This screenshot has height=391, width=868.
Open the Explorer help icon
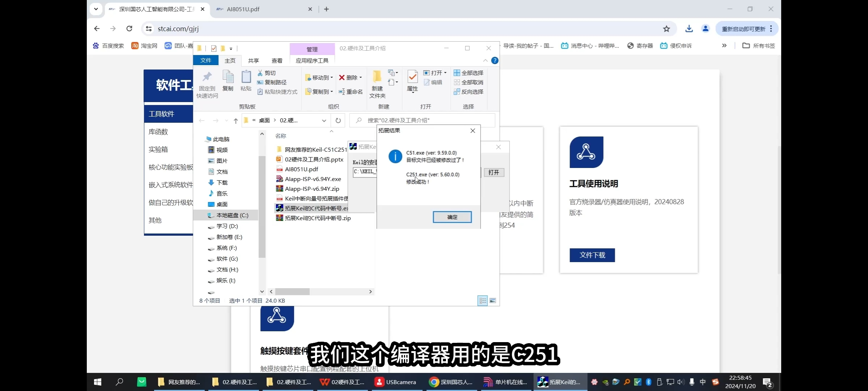[495, 60]
